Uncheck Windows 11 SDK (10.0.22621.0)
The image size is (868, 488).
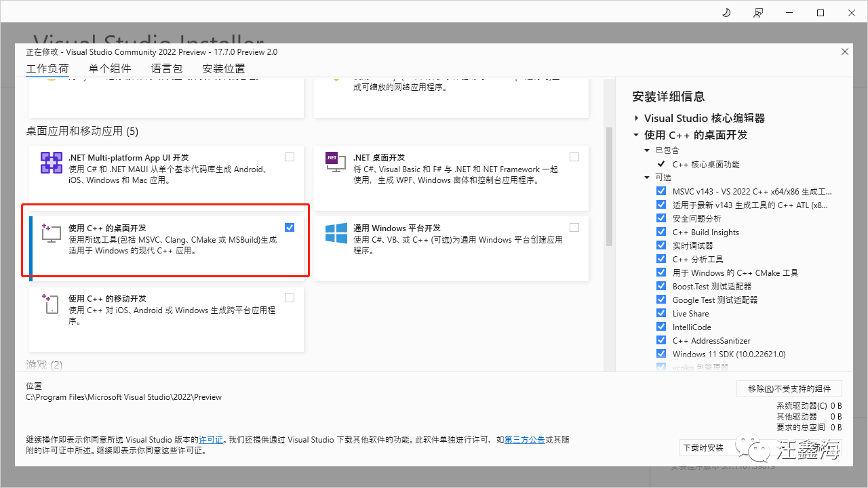pos(661,354)
